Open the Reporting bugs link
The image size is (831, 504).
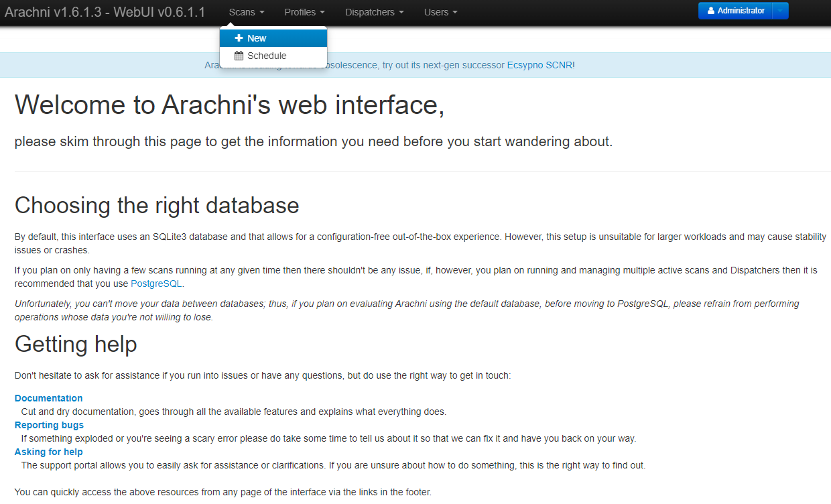pos(49,425)
